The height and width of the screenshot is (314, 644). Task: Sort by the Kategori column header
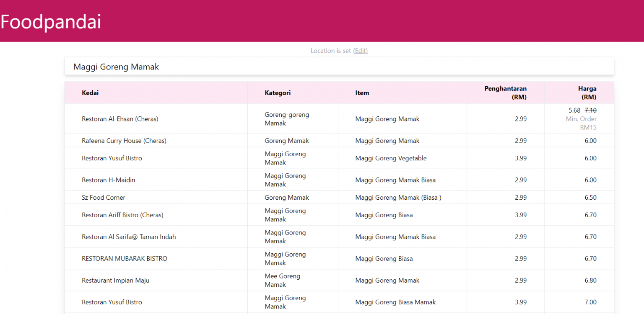[x=278, y=93]
